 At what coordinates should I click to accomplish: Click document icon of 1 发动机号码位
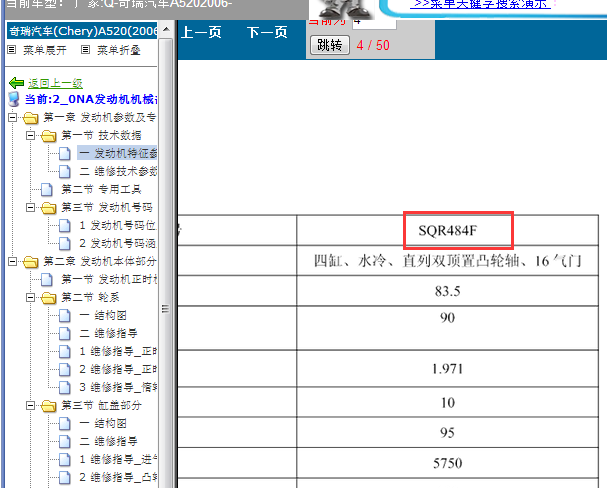point(65,225)
